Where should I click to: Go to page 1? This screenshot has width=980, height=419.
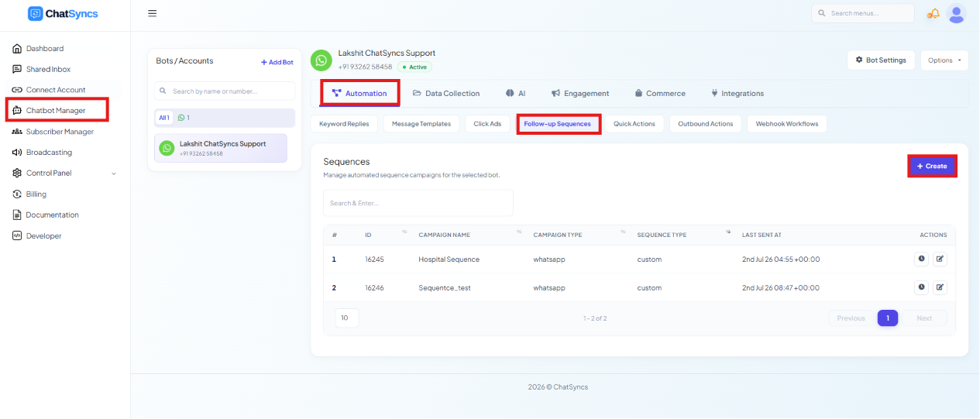888,318
